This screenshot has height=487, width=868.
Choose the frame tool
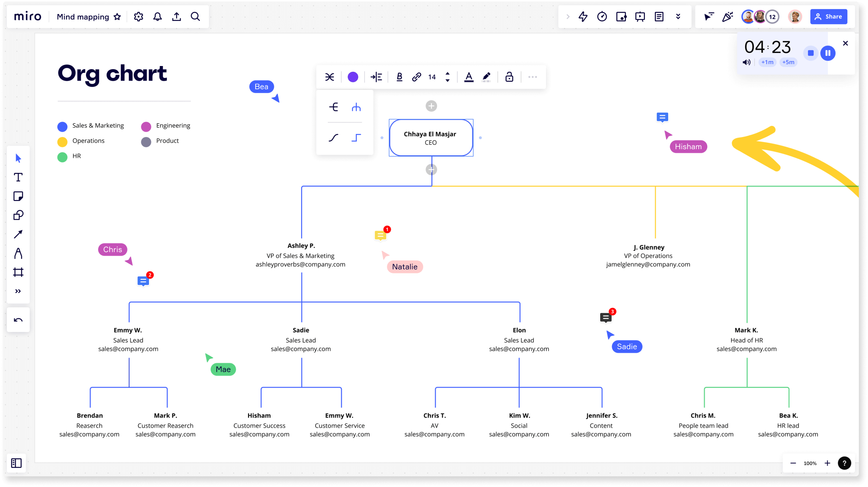tap(18, 272)
